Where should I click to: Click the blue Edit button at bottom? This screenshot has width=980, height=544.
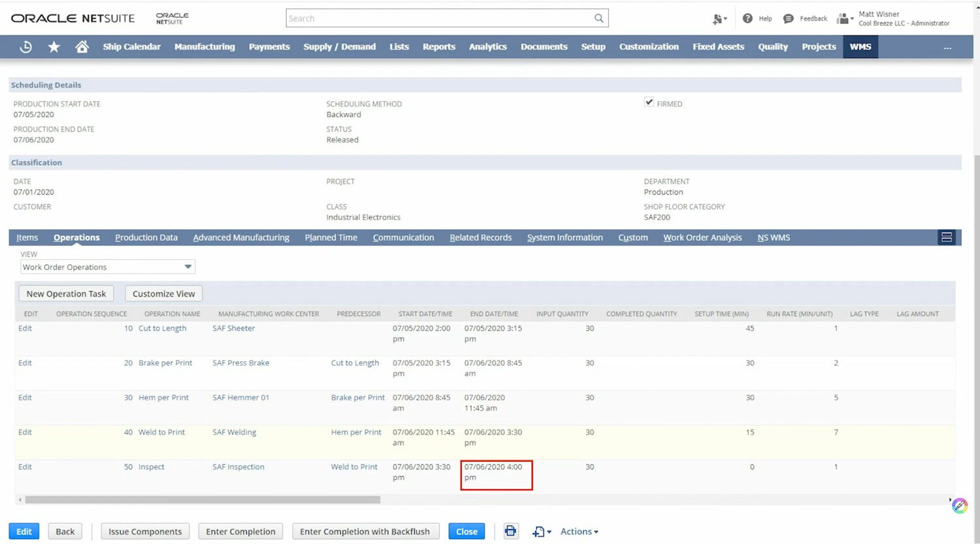pos(24,532)
